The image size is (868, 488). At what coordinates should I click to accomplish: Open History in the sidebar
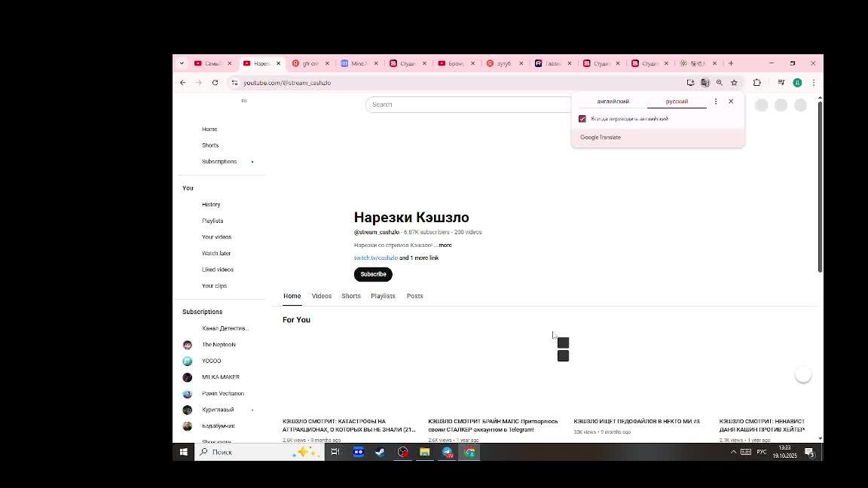[x=211, y=204]
